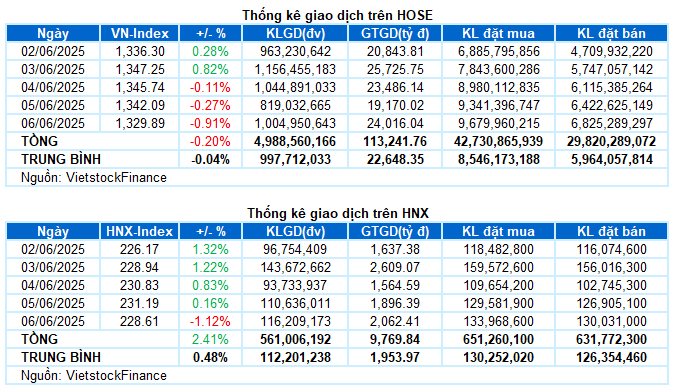Click HOSE average GTGD 22,648.35
This screenshot has width=674, height=387.
[x=395, y=160]
